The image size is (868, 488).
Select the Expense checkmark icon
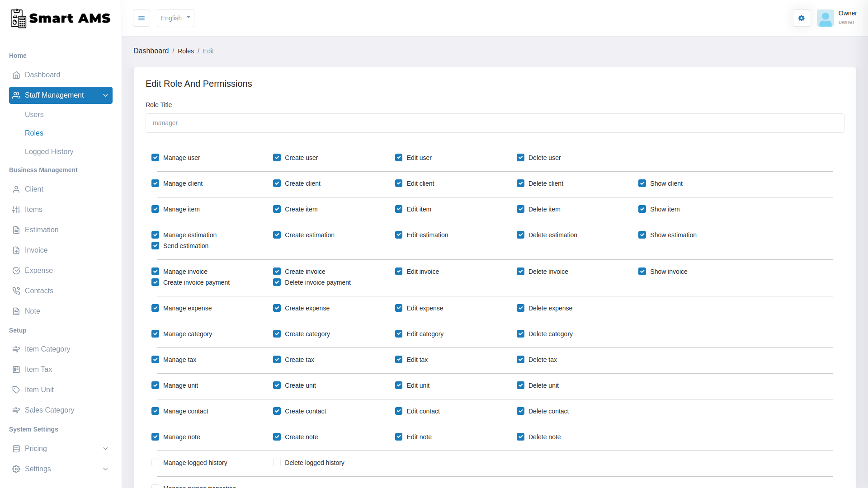[16, 270]
